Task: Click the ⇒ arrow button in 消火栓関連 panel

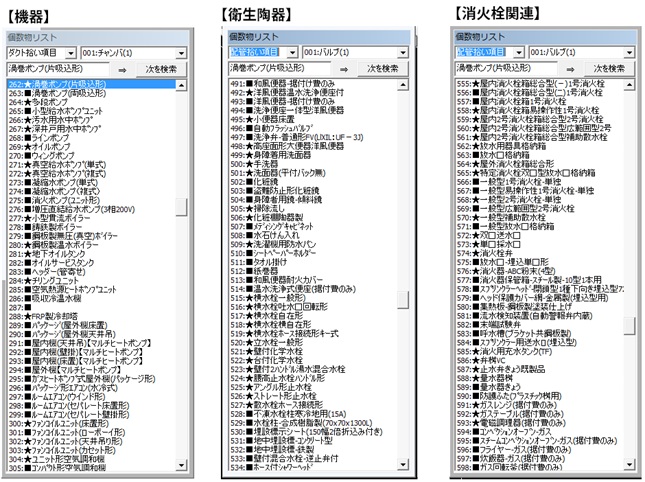Action: (x=570, y=69)
